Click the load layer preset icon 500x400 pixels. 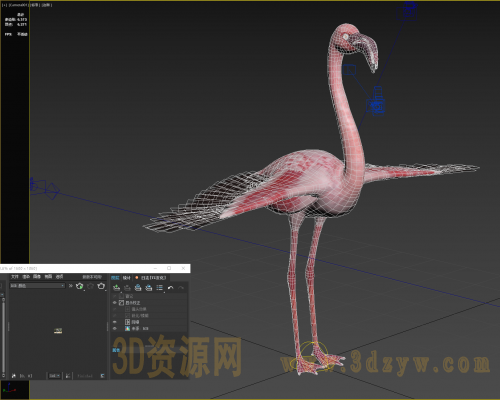pyautogui.click(x=149, y=288)
